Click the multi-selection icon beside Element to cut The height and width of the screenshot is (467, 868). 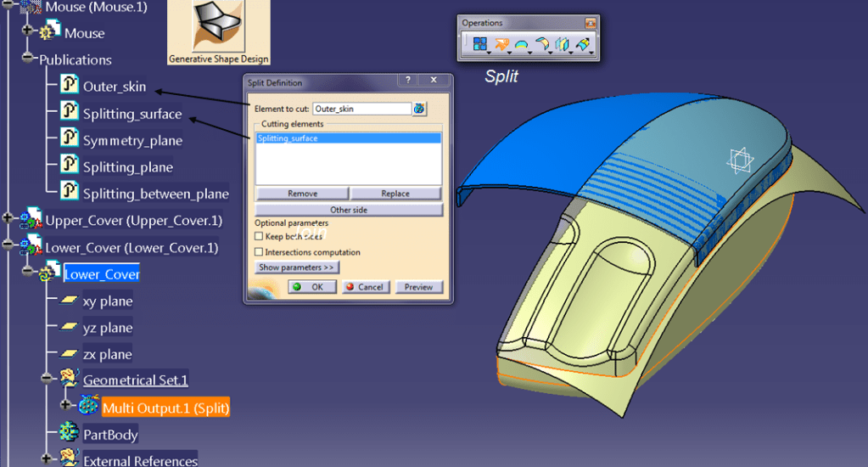[419, 109]
